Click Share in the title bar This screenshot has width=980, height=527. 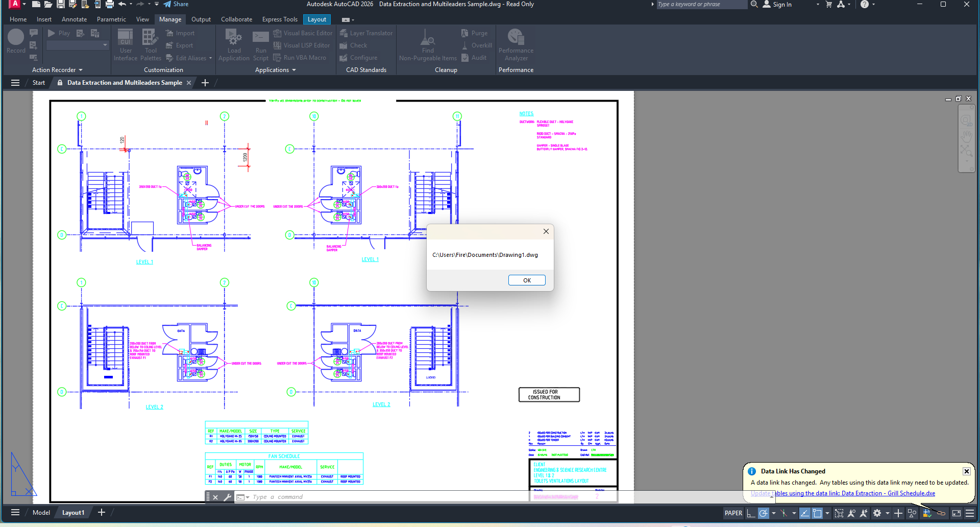(176, 4)
